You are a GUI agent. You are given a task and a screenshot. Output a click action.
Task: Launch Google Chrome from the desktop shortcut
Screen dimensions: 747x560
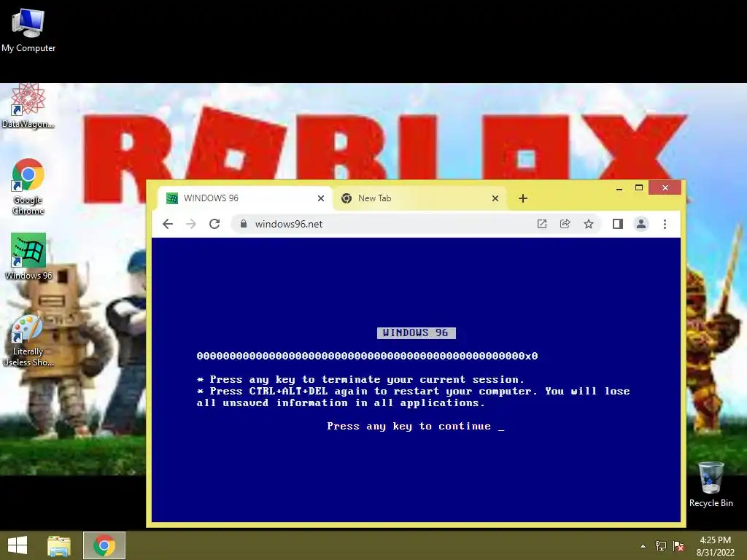tap(28, 186)
